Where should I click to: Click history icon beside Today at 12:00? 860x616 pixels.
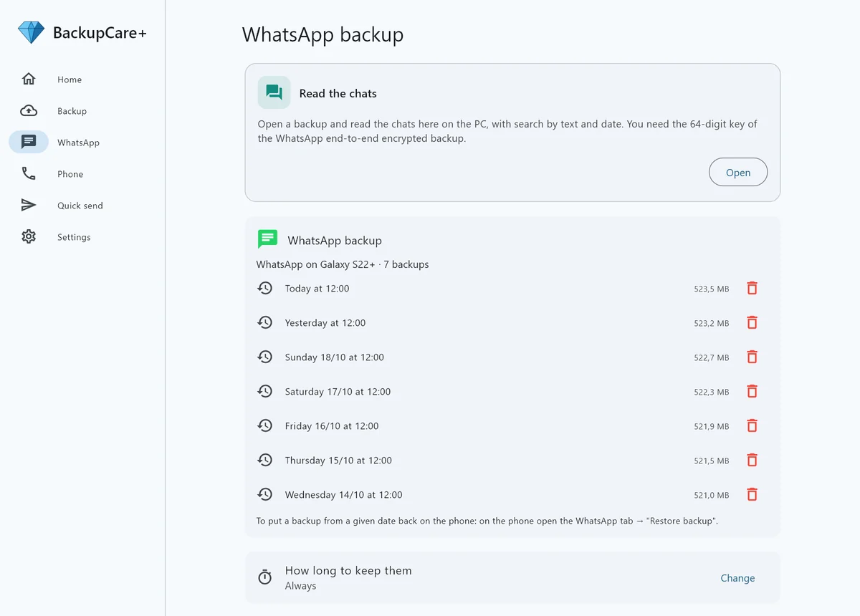click(x=265, y=288)
